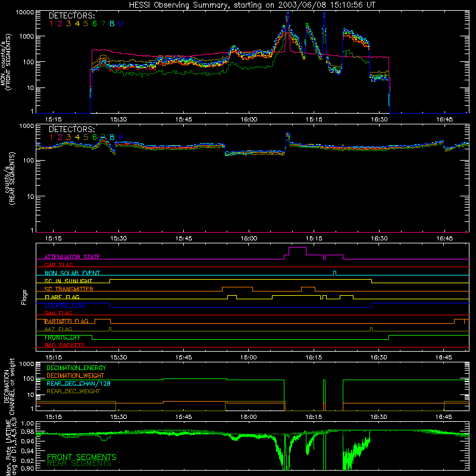Viewport: 476px width, 476px height.
Task: Click the NON_SOLAR_EVENT flag label
Action: click(72, 273)
